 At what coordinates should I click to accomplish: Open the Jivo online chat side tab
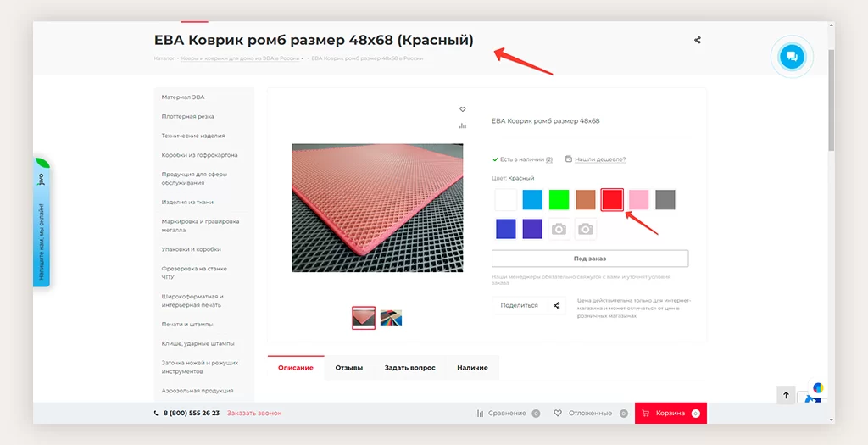(x=41, y=222)
